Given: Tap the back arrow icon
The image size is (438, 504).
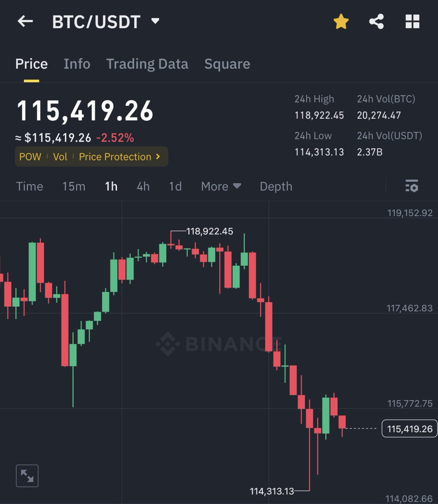Looking at the screenshot, I should (25, 21).
